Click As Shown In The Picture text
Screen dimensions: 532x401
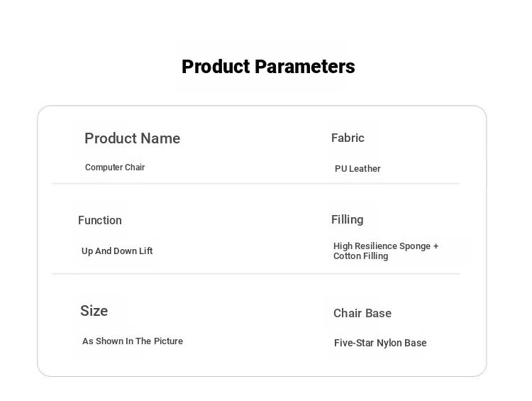[133, 341]
